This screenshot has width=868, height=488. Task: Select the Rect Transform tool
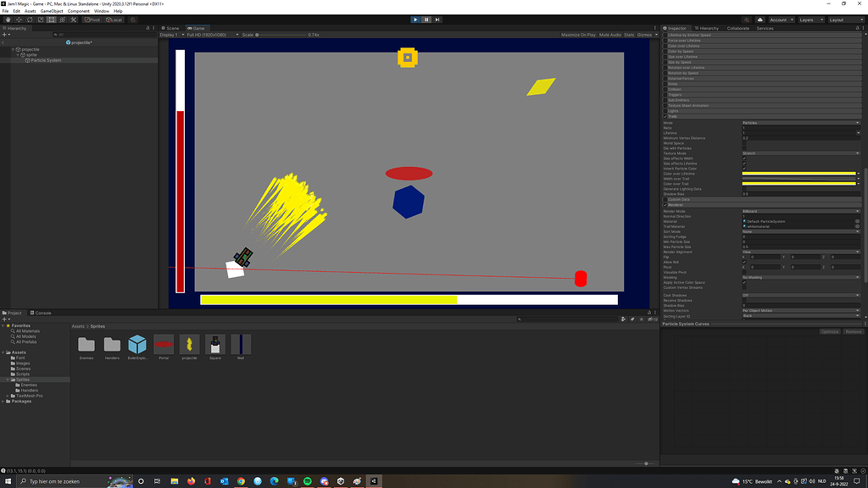click(51, 19)
